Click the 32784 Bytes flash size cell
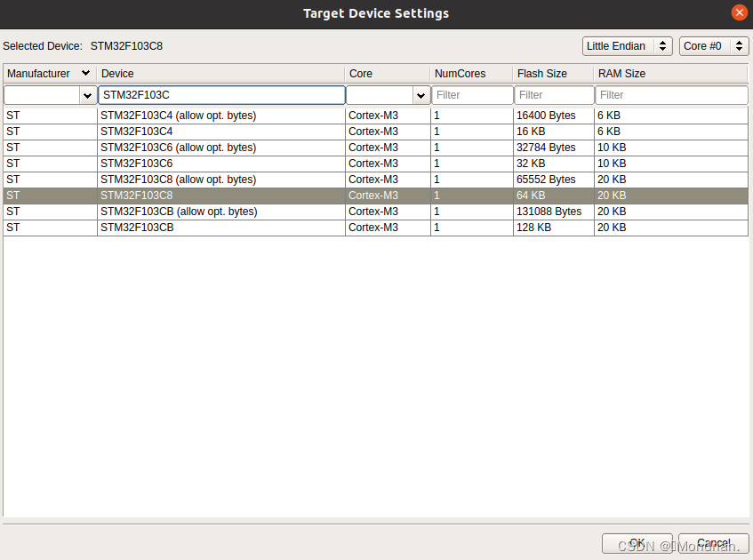The image size is (753, 560). [553, 148]
